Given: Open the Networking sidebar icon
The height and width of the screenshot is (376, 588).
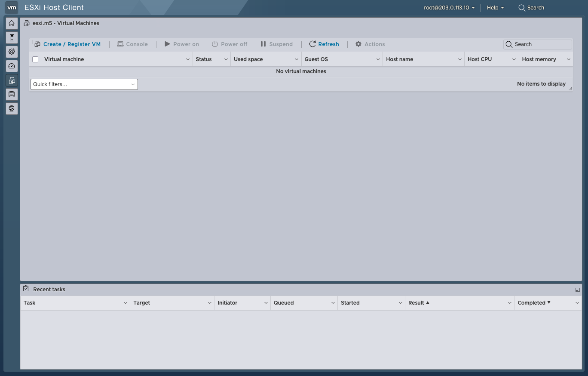Looking at the screenshot, I should point(12,108).
